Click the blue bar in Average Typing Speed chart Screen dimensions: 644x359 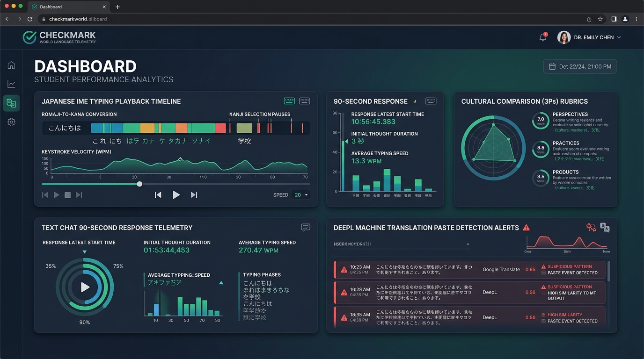click(x=156, y=309)
